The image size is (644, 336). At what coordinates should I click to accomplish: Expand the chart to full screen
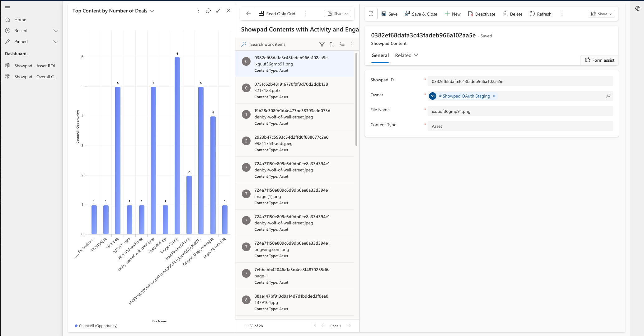tap(218, 11)
